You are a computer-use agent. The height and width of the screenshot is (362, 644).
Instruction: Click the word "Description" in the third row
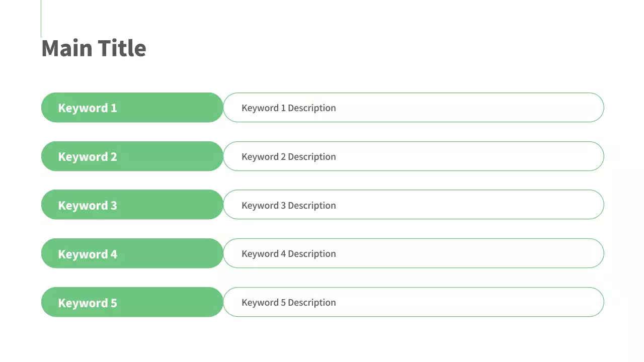point(311,206)
